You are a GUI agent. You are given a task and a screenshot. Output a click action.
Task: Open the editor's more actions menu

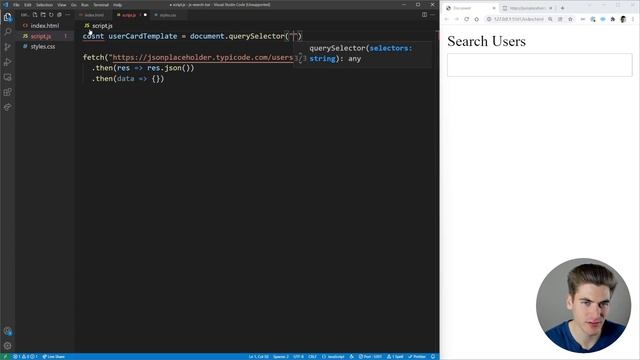point(433,15)
